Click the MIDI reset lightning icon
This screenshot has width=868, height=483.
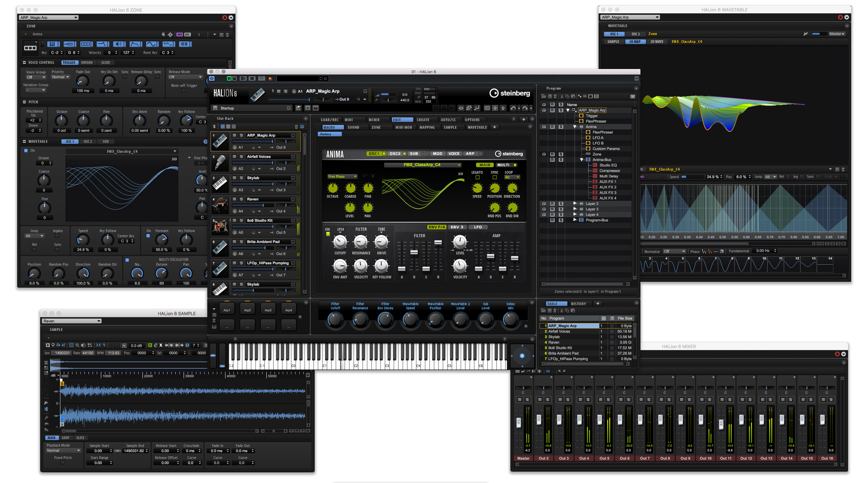point(503,108)
